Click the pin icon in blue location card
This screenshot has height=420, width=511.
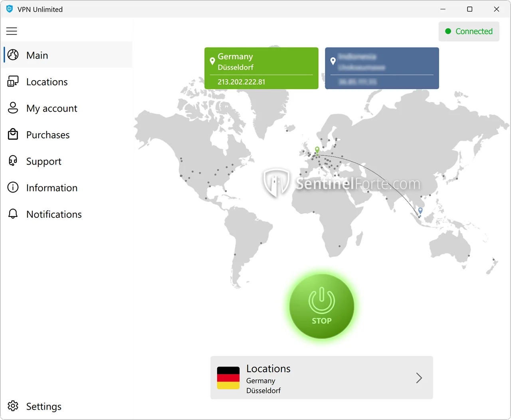(x=333, y=61)
